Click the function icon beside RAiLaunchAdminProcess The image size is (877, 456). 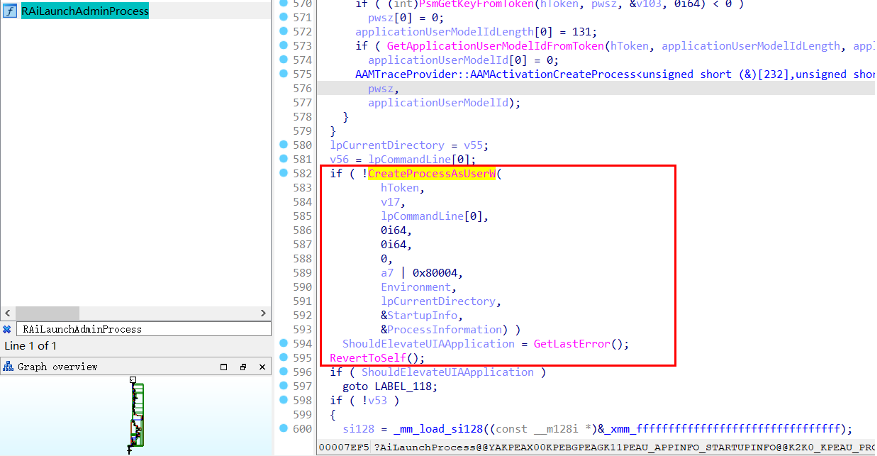(11, 12)
